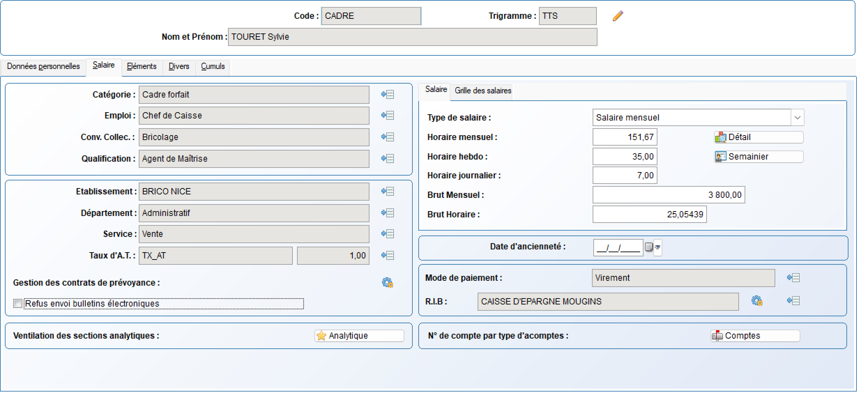Click the Horaire hebdo field
This screenshot has width=868, height=402.
(625, 157)
